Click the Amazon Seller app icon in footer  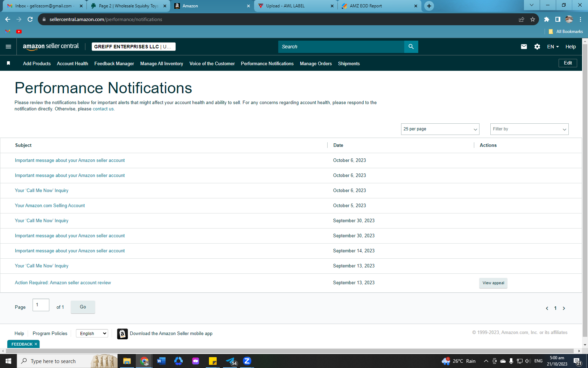[122, 334]
